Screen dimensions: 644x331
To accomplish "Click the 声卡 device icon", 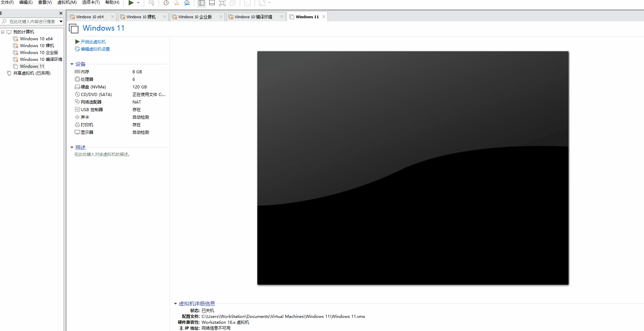I will [77, 117].
